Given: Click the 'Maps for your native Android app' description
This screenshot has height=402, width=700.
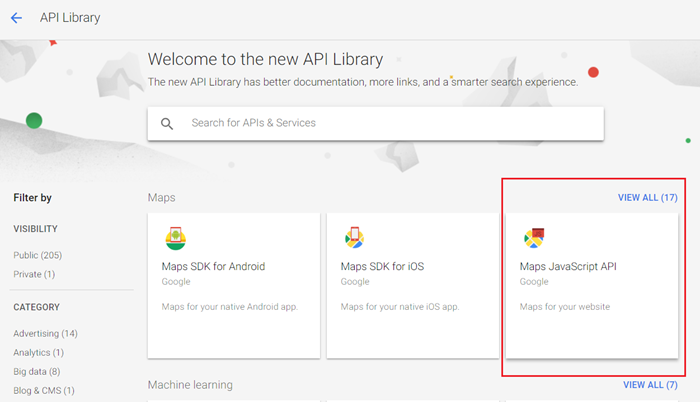Looking at the screenshot, I should [229, 307].
